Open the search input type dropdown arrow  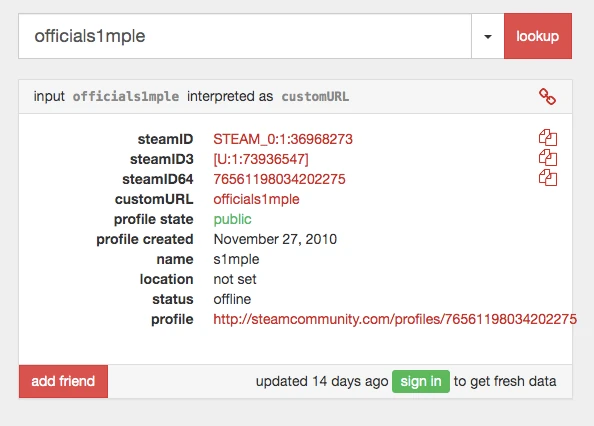pyautogui.click(x=488, y=36)
